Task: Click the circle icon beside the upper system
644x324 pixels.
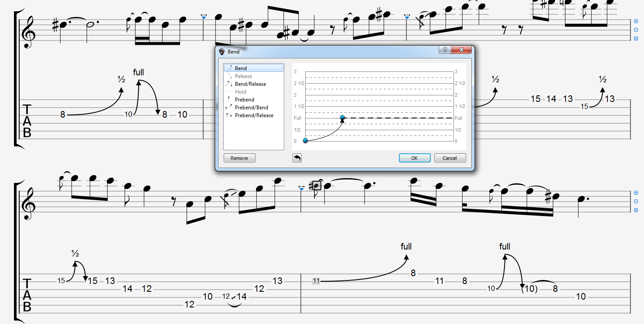Action: tap(636, 38)
